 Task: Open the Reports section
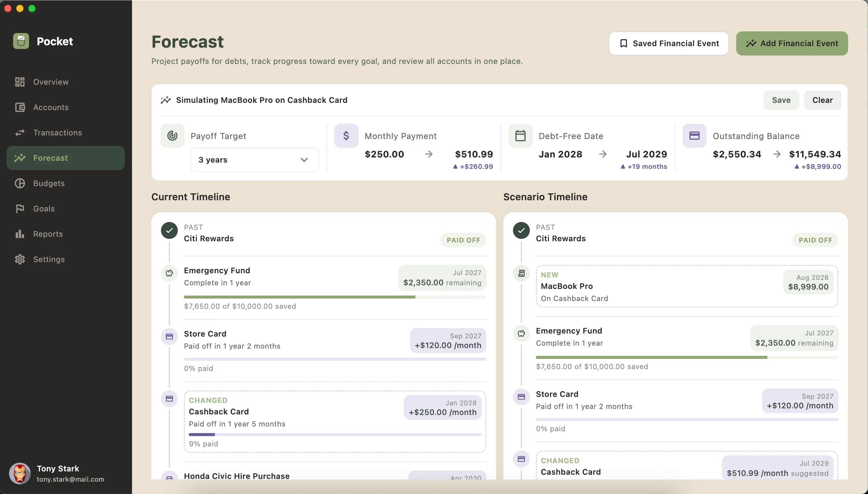(66, 234)
